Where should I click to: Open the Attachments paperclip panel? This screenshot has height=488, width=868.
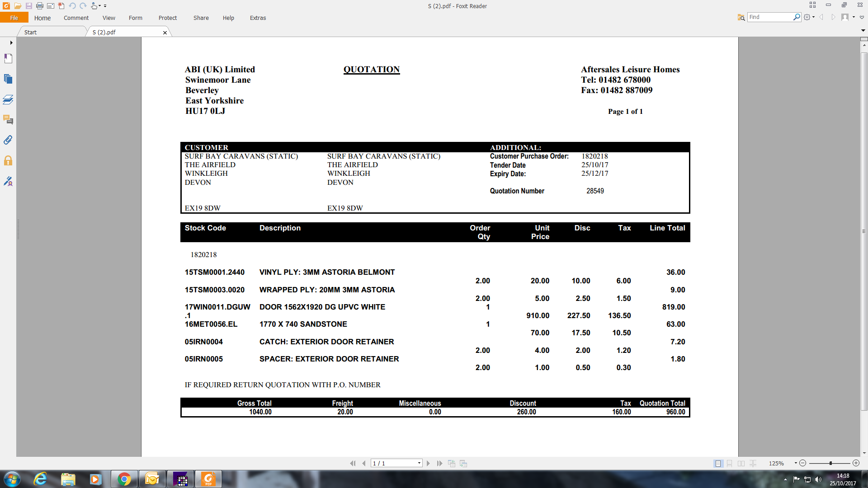8,140
